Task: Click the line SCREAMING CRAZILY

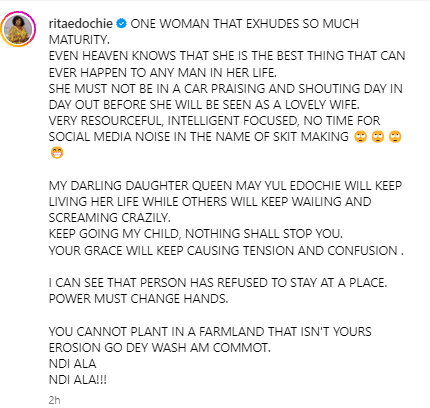Action: 110,218
